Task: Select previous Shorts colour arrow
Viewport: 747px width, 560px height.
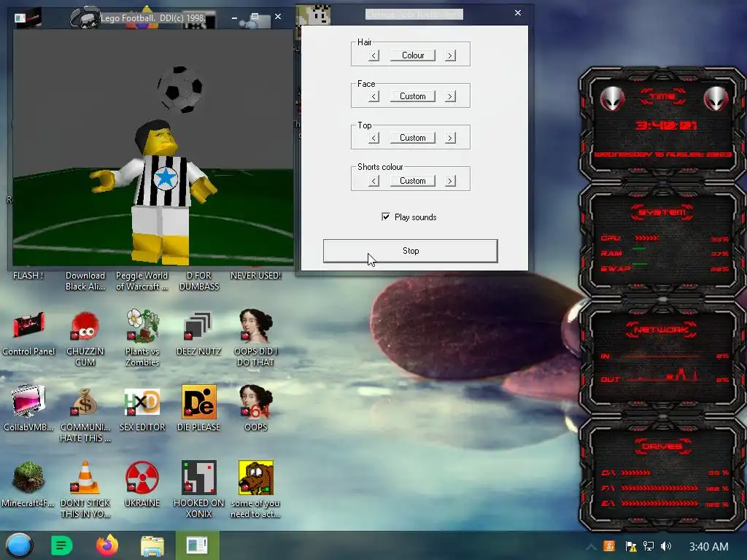Action: tap(374, 181)
